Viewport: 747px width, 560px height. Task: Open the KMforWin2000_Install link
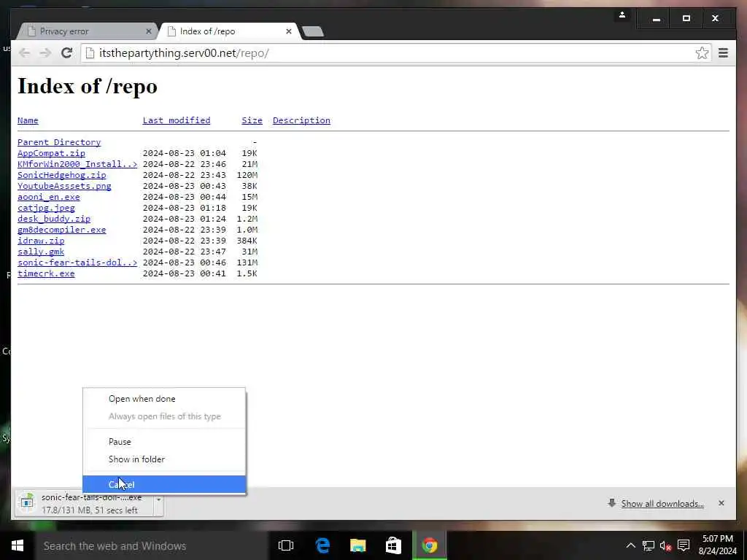pos(77,164)
